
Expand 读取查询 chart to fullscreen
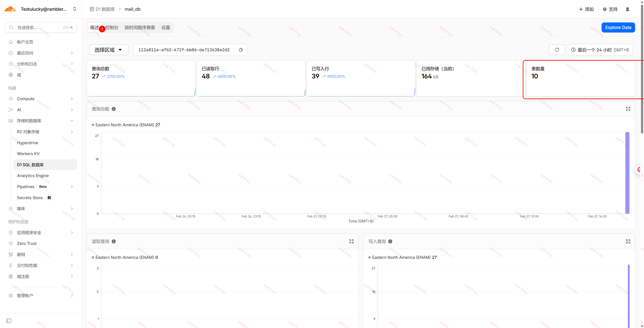click(352, 241)
